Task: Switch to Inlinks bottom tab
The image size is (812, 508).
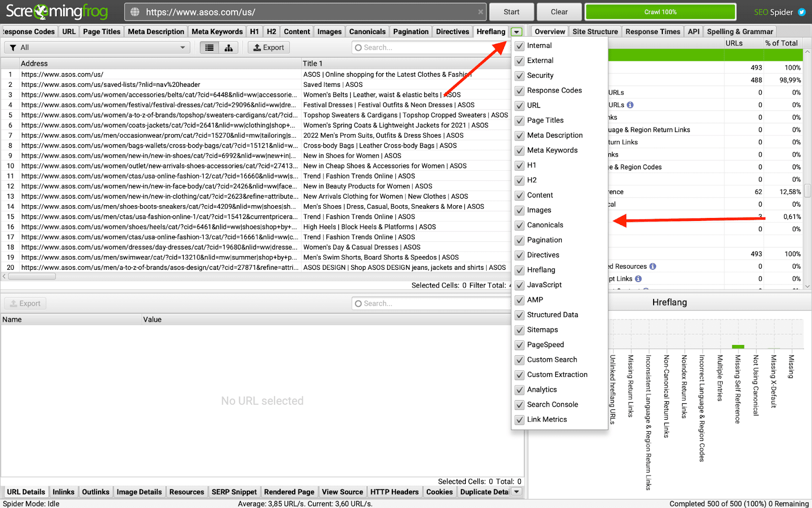Action: coord(63,492)
